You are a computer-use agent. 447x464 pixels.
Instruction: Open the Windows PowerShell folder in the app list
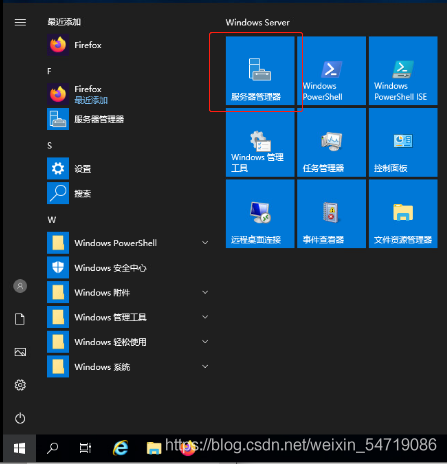128,243
